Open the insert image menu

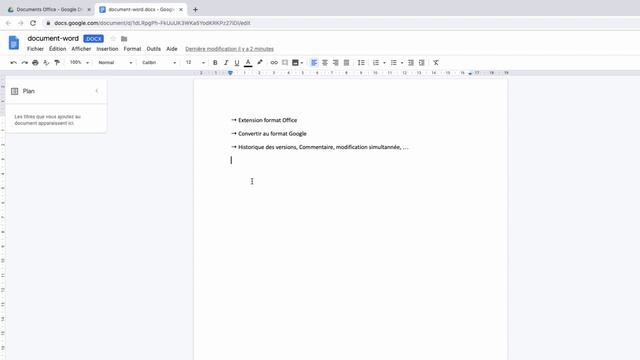point(297,62)
